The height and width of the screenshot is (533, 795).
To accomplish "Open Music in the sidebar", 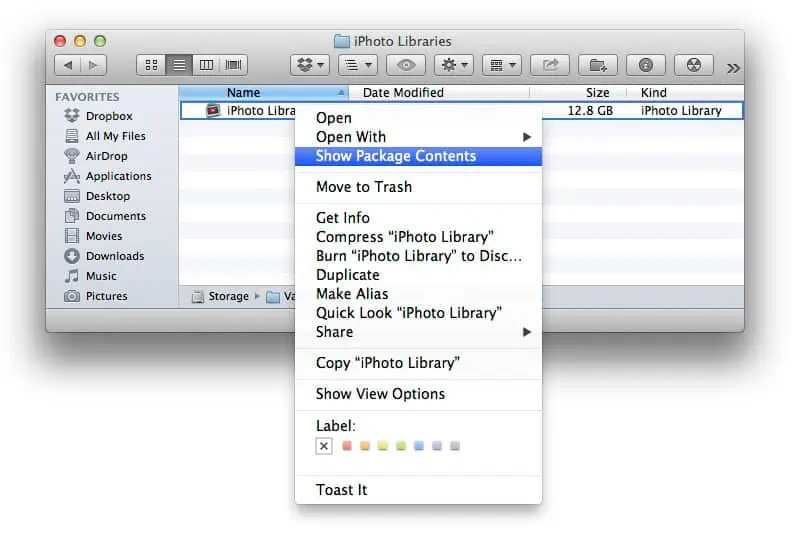I will click(x=91, y=276).
